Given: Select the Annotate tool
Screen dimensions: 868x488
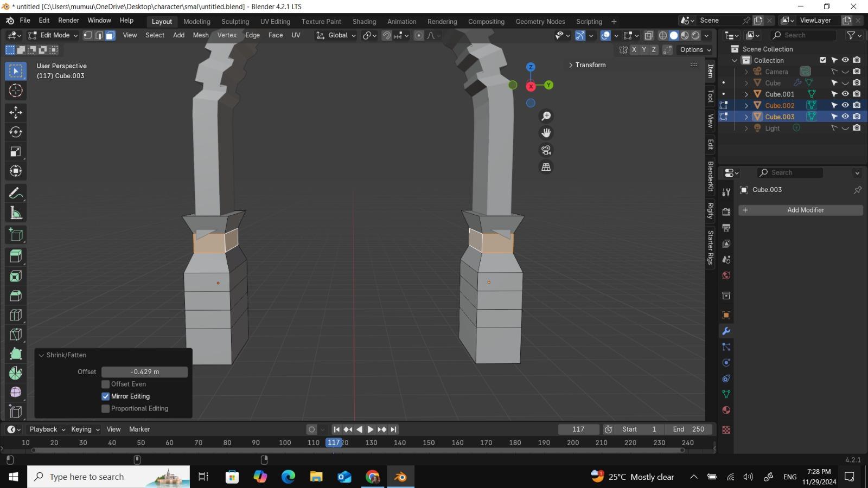Looking at the screenshot, I should 16,194.
